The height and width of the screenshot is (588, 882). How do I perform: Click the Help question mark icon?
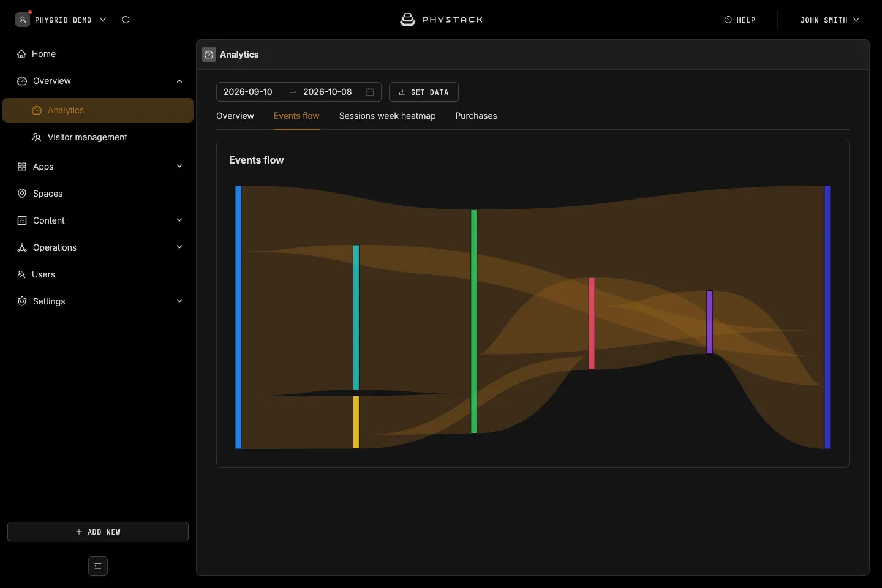click(x=728, y=20)
